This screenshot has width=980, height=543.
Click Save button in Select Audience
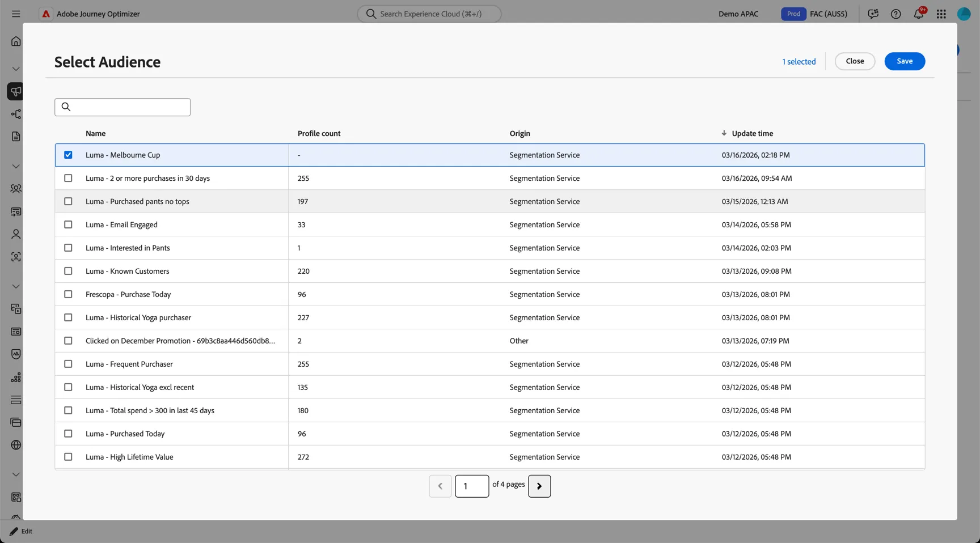[x=905, y=61]
